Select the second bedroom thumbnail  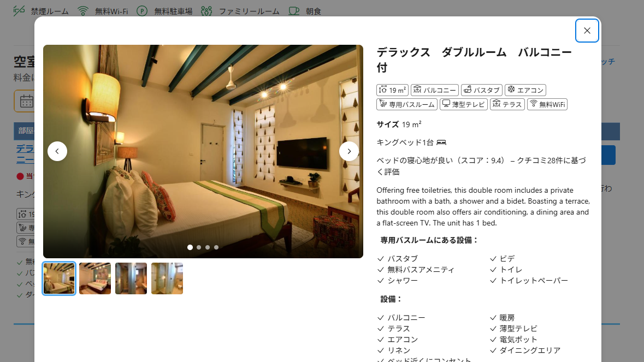95,278
